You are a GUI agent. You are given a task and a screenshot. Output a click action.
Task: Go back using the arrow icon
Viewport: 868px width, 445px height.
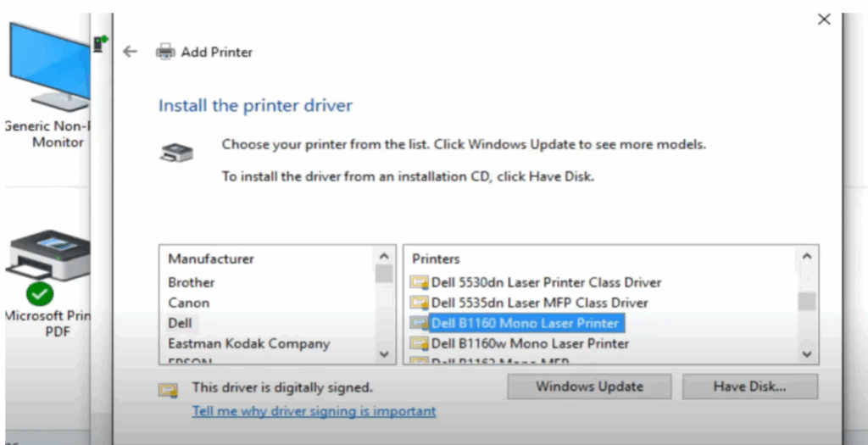tap(130, 52)
